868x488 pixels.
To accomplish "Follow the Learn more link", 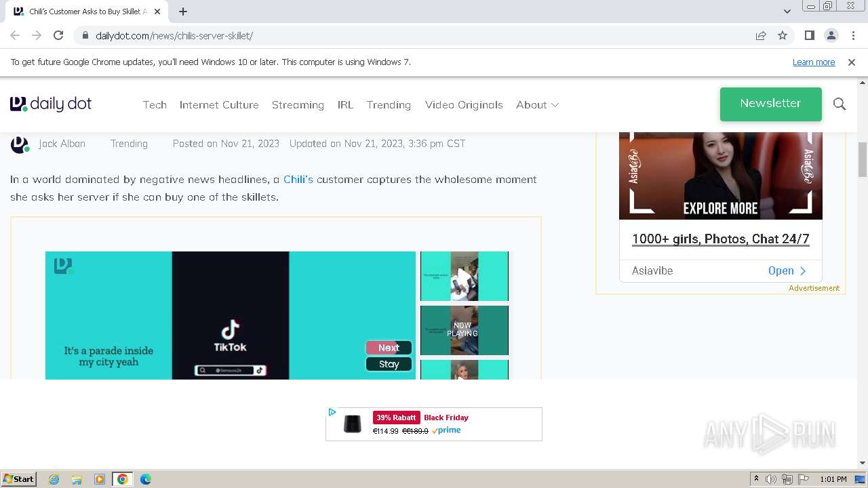I will tap(814, 62).
